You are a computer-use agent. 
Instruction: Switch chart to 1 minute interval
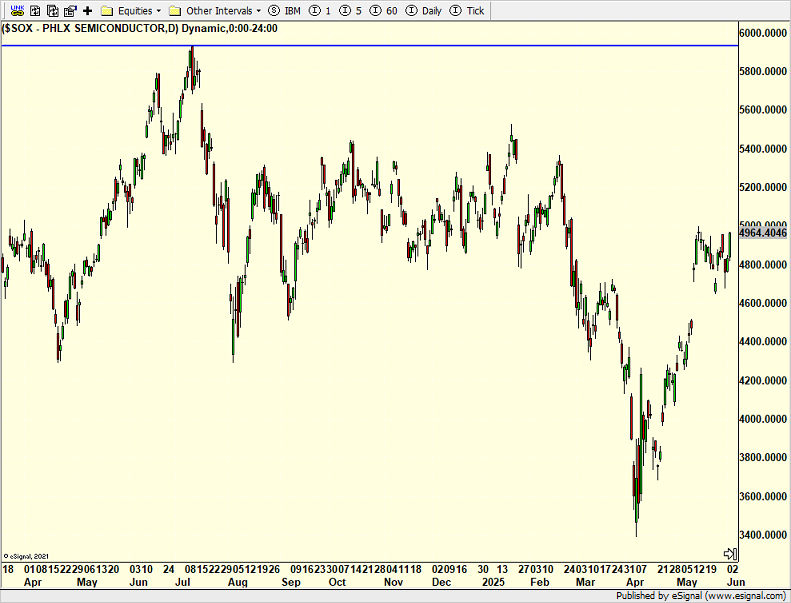click(x=320, y=11)
